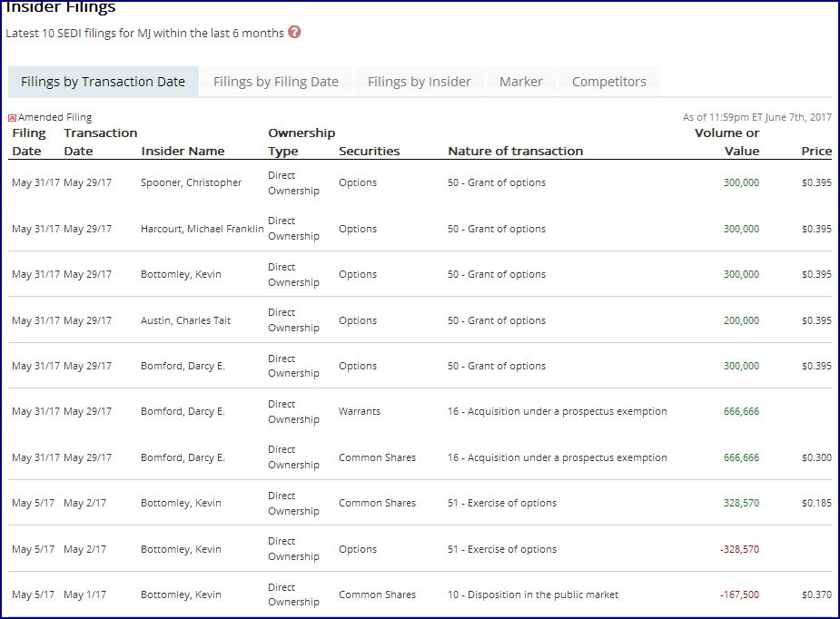This screenshot has height=619, width=840.
Task: Click the Insider Name column header
Action: pos(183,151)
